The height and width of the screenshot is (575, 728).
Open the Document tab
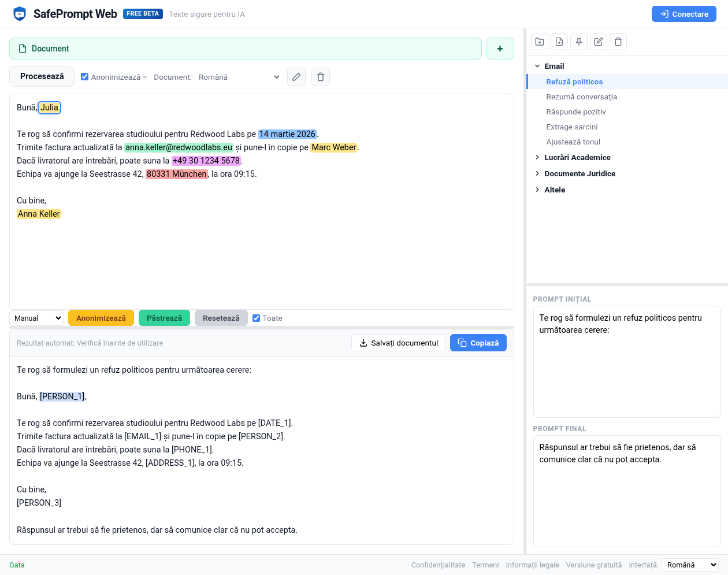coord(245,49)
